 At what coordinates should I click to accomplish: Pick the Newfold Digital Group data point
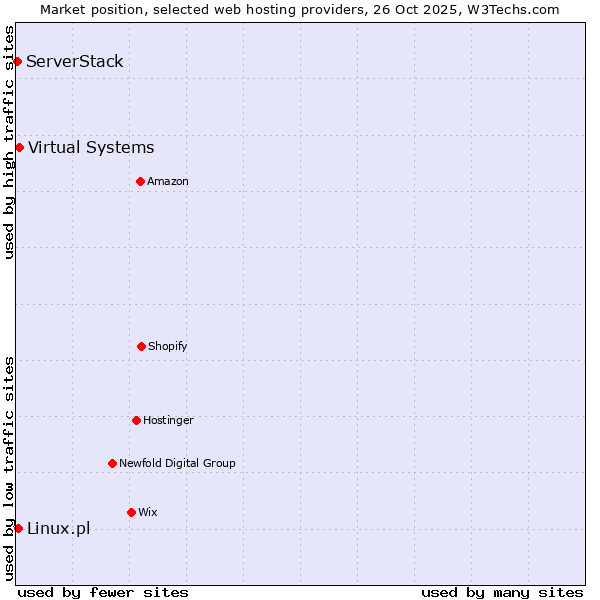(112, 463)
